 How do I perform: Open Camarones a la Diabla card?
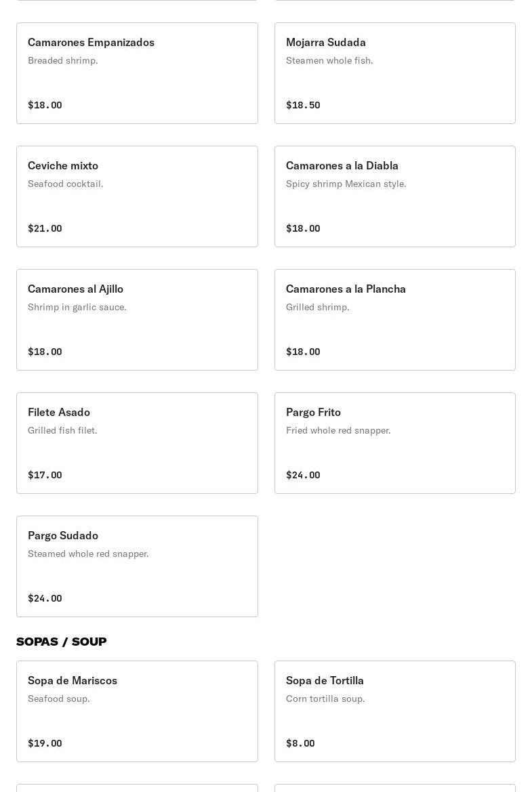click(x=394, y=196)
